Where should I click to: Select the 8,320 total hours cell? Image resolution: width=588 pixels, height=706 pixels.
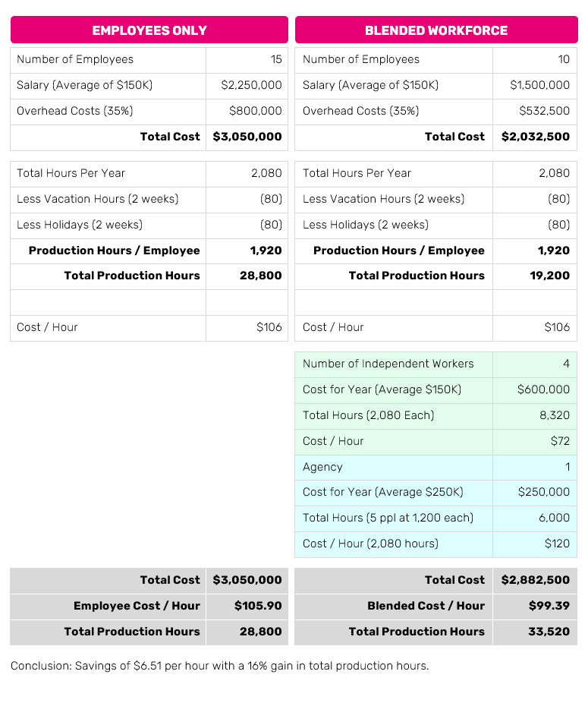(x=554, y=415)
